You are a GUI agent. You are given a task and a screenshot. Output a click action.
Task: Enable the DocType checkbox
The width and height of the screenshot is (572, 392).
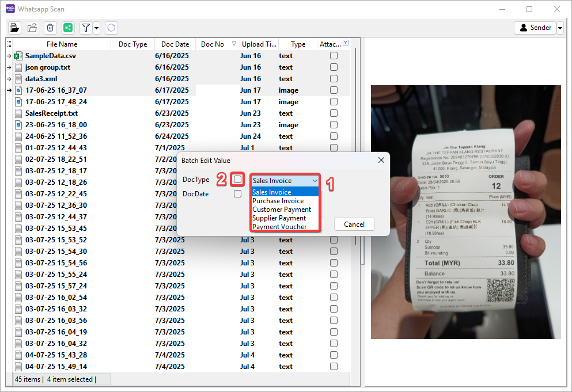[x=237, y=180]
